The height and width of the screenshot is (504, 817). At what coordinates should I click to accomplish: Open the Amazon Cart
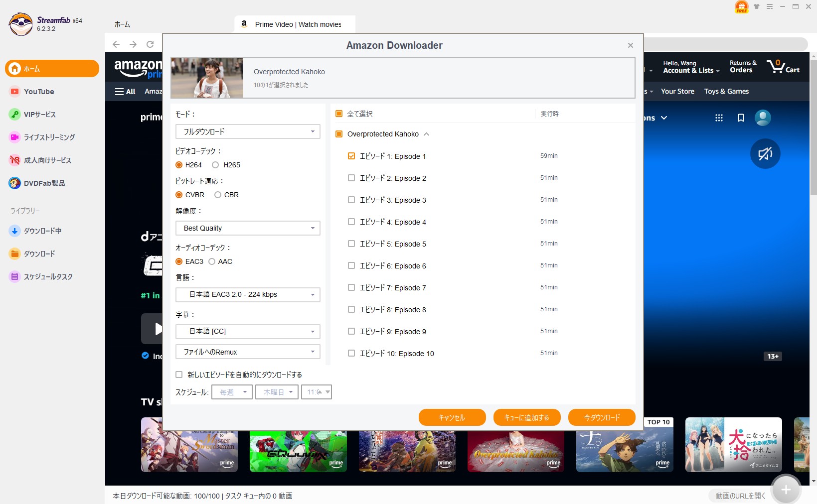[783, 66]
